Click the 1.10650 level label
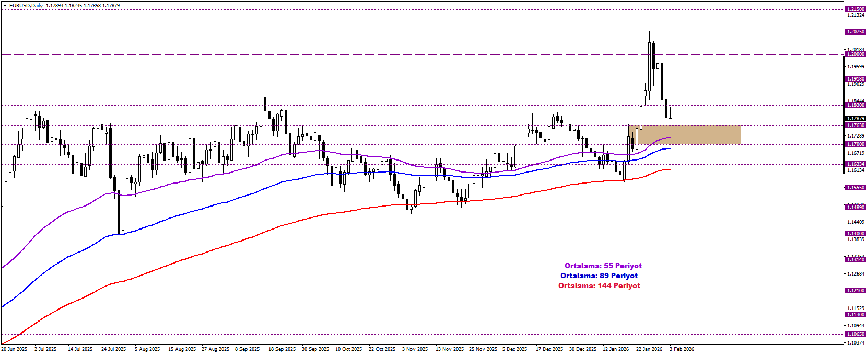Screen dimensions: 868x355 coord(855,334)
